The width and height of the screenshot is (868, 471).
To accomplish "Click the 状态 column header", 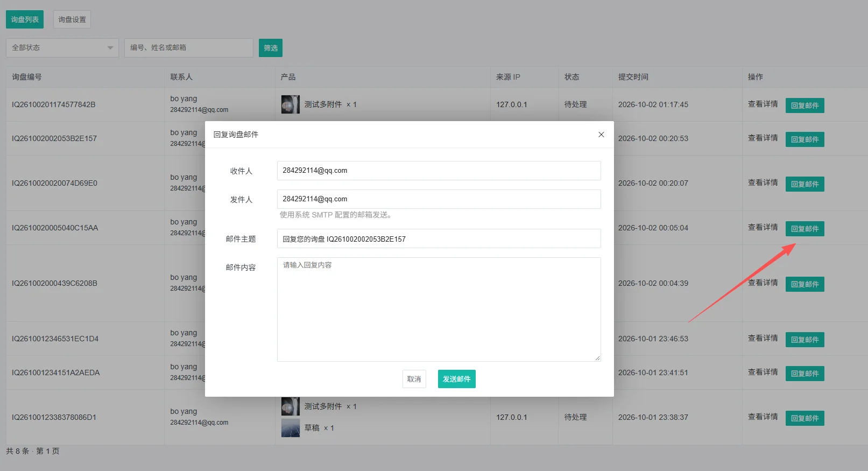I will point(572,77).
